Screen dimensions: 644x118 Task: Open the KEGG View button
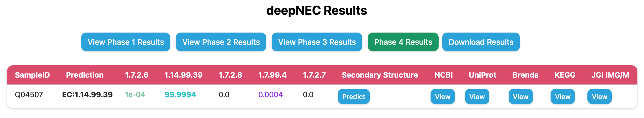(563, 96)
